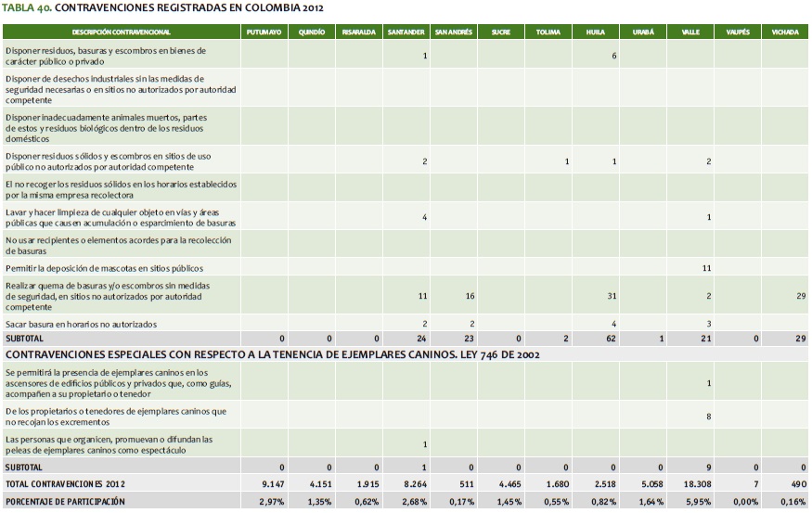Select the SANTANDER column header

[x=406, y=32]
